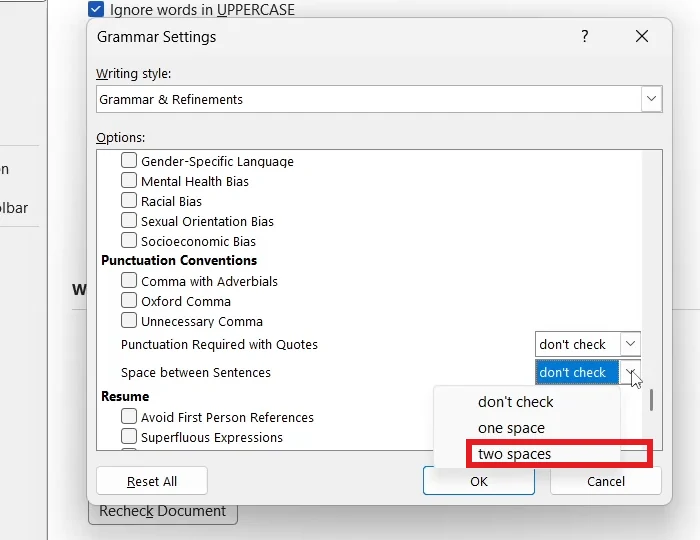
Task: Check the Sexual Orientation Bias option
Action: [x=129, y=220]
